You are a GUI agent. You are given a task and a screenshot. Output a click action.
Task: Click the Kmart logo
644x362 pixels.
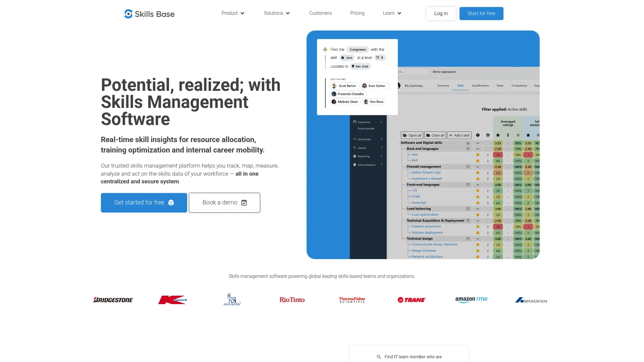[x=172, y=300]
